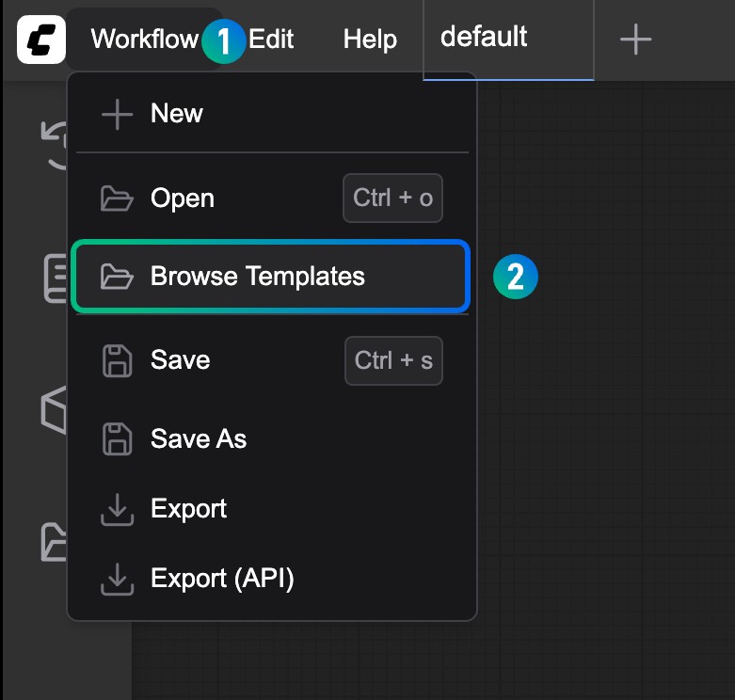Click the step 1 annotation badge
This screenshot has height=700, width=735.
click(x=224, y=41)
